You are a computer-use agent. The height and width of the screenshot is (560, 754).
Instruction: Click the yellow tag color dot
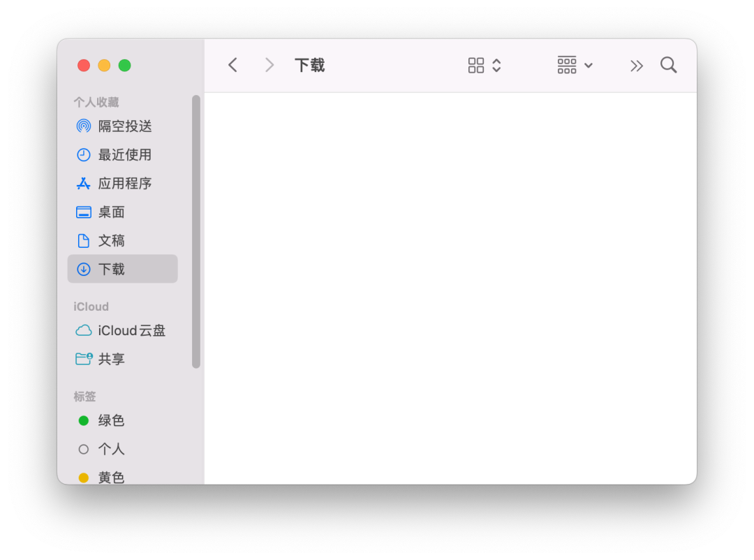pos(84,478)
